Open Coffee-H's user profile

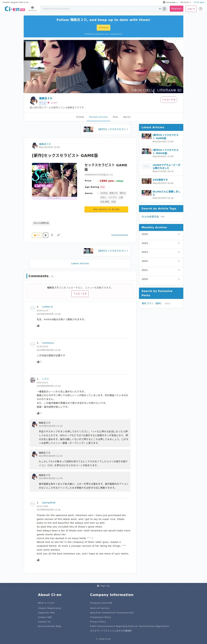point(47,307)
